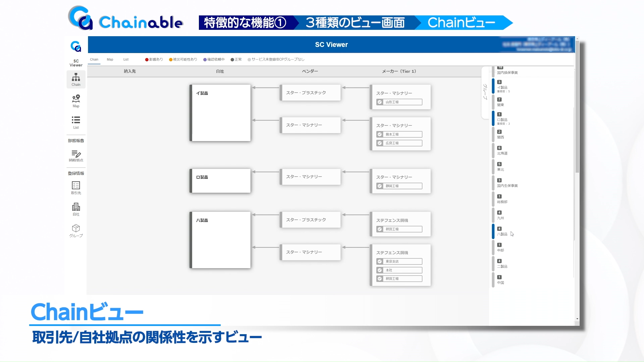Image resolution: width=644 pixels, height=362 pixels.
Task: Open the スター・マシナリー vendor card feeding ロ製品
Action: (x=310, y=177)
